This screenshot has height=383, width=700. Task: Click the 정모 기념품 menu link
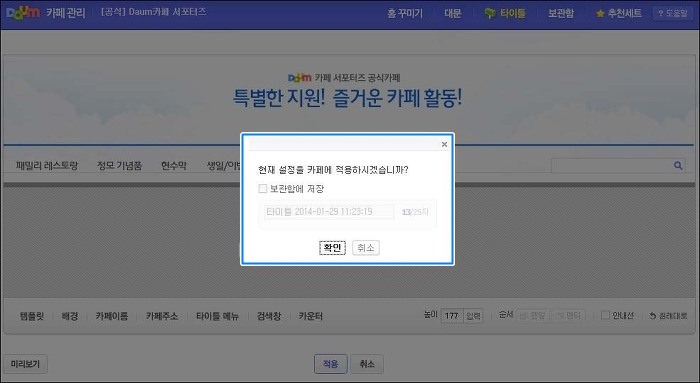tap(119, 166)
